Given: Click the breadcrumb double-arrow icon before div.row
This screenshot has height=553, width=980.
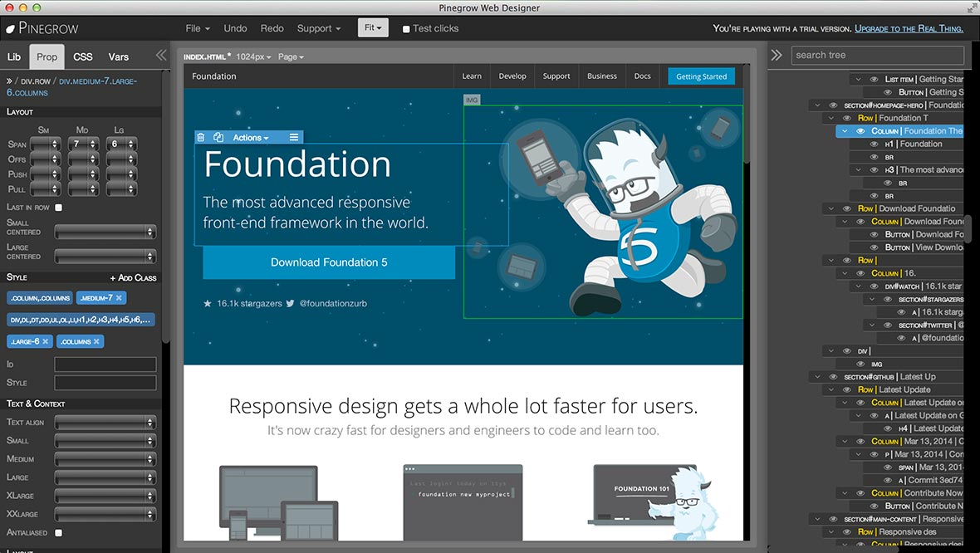Looking at the screenshot, I should 9,81.
